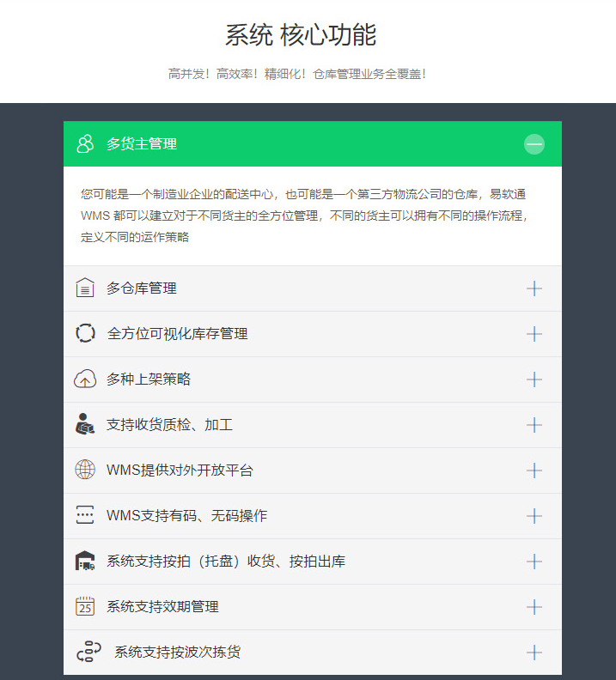
Task: Click the 系统支持按波次拣货 flow icon
Action: [89, 652]
